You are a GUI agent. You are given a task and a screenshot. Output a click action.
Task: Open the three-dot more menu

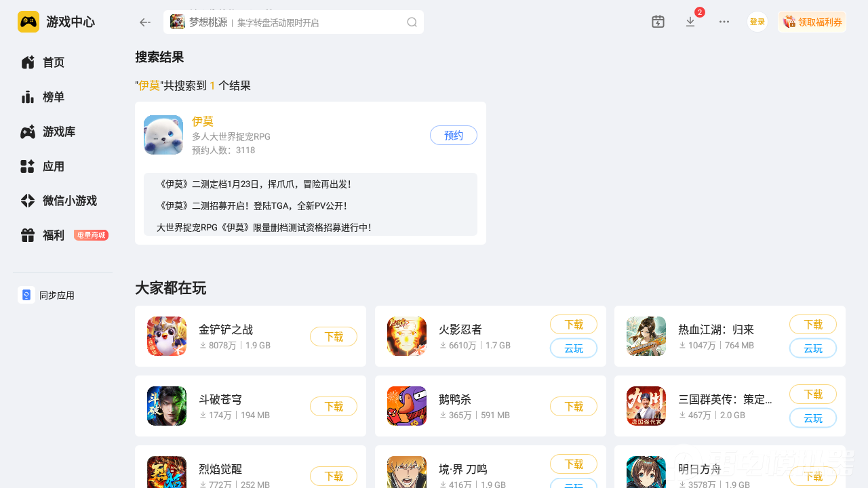click(724, 22)
